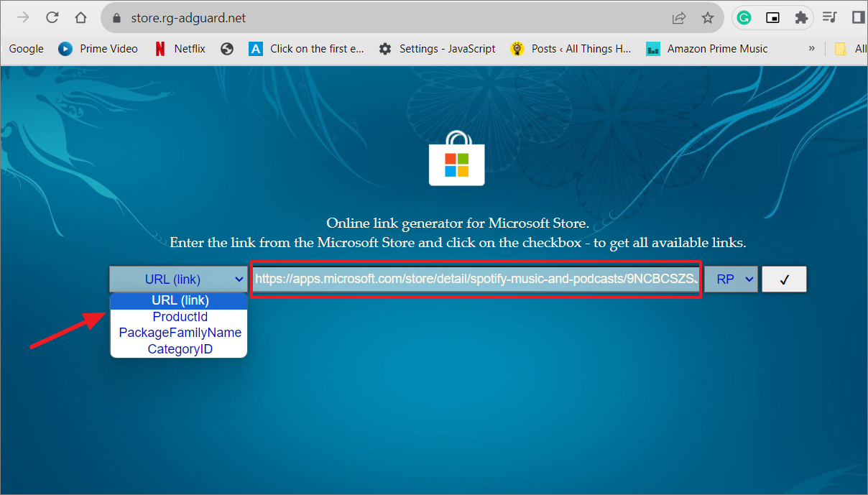Select CategoryID option

click(x=179, y=349)
